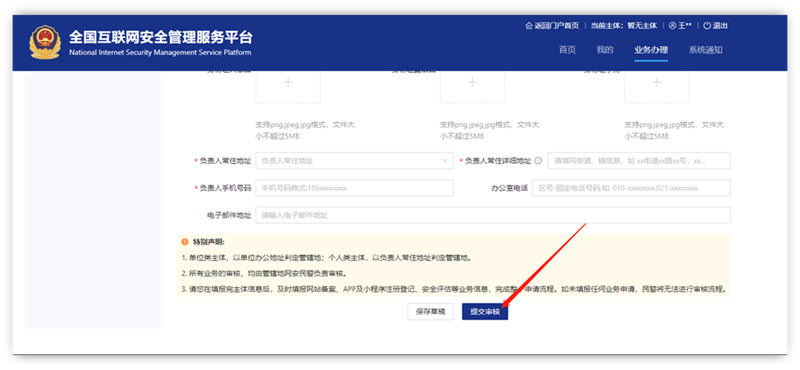
Task: Click the orange 特别声明 warning icon
Action: [185, 242]
